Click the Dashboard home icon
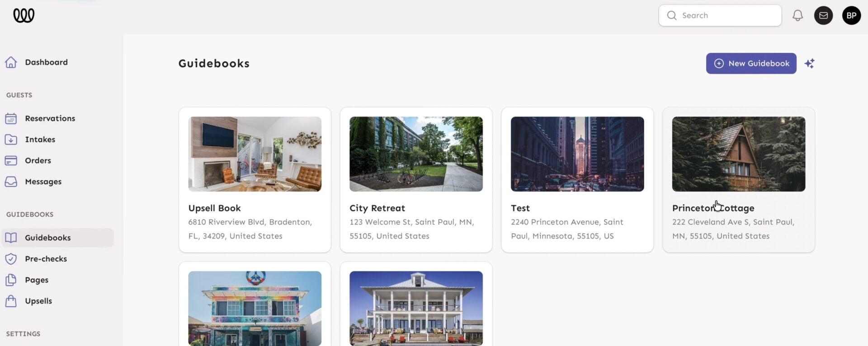The width and height of the screenshot is (868, 346). point(11,62)
